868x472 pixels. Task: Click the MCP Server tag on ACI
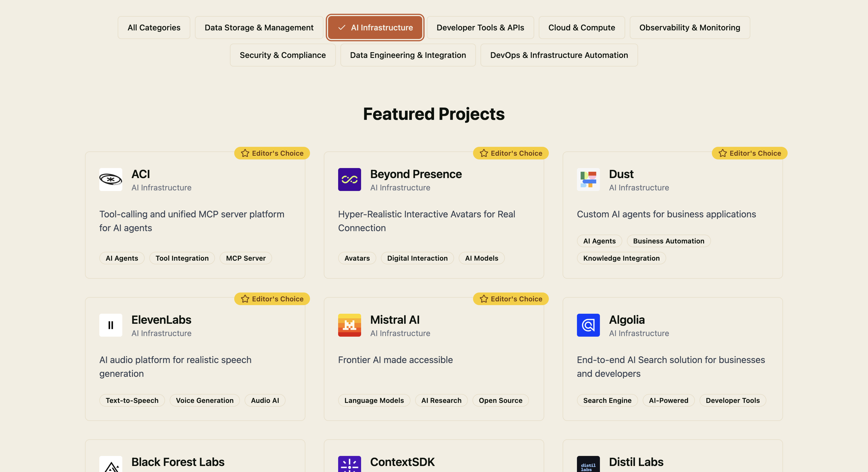246,258
